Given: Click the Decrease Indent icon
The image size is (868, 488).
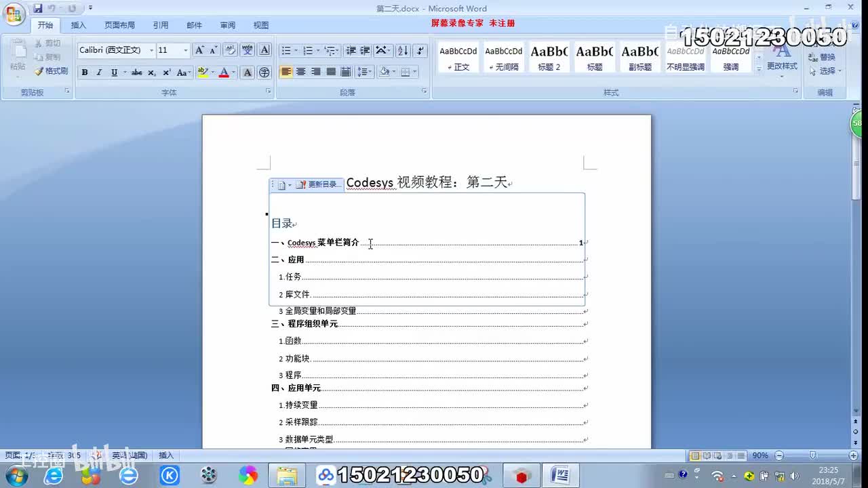Looking at the screenshot, I should click(x=351, y=50).
